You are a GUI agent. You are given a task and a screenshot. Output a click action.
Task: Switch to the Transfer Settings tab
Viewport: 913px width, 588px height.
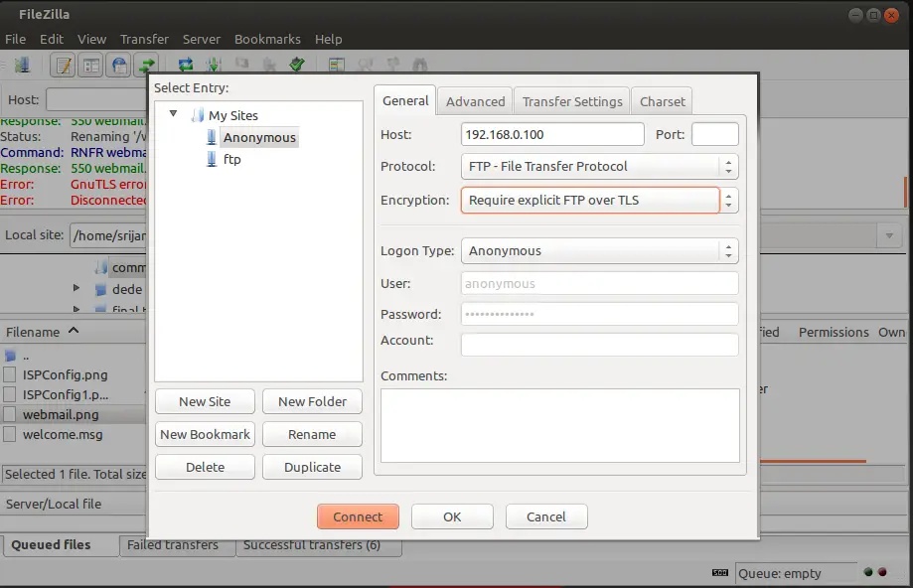[x=572, y=101]
